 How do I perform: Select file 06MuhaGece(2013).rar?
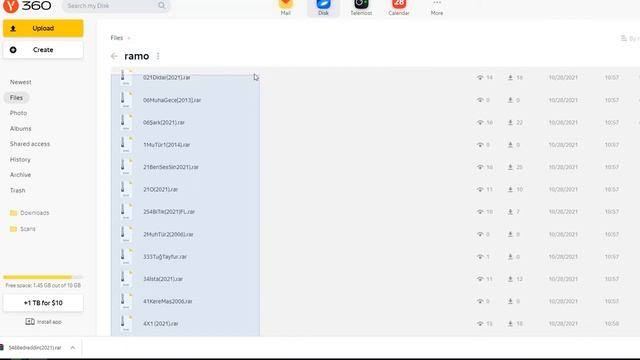coord(172,100)
